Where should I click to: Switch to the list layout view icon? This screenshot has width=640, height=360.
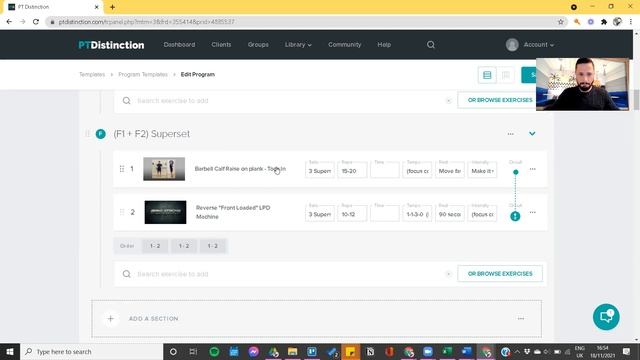pyautogui.click(x=487, y=75)
